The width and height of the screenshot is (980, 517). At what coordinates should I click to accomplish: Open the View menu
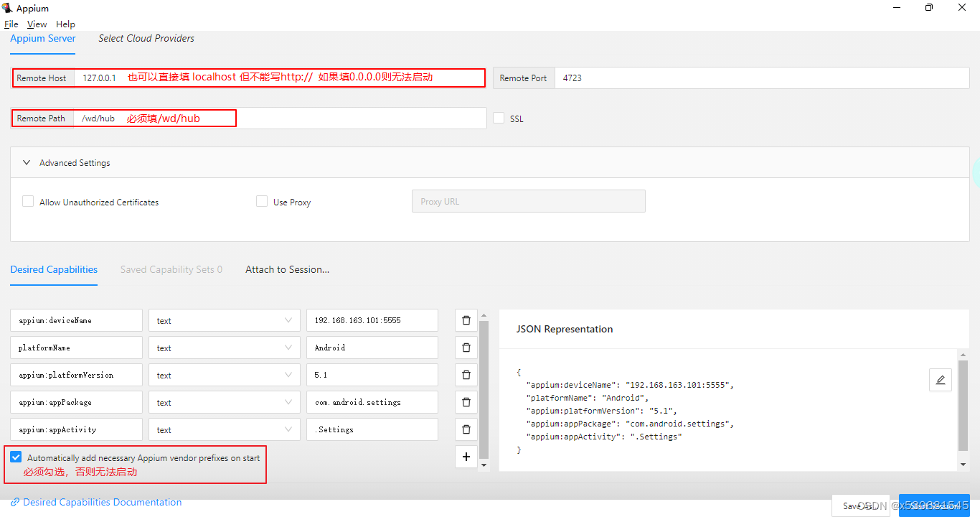[37, 24]
